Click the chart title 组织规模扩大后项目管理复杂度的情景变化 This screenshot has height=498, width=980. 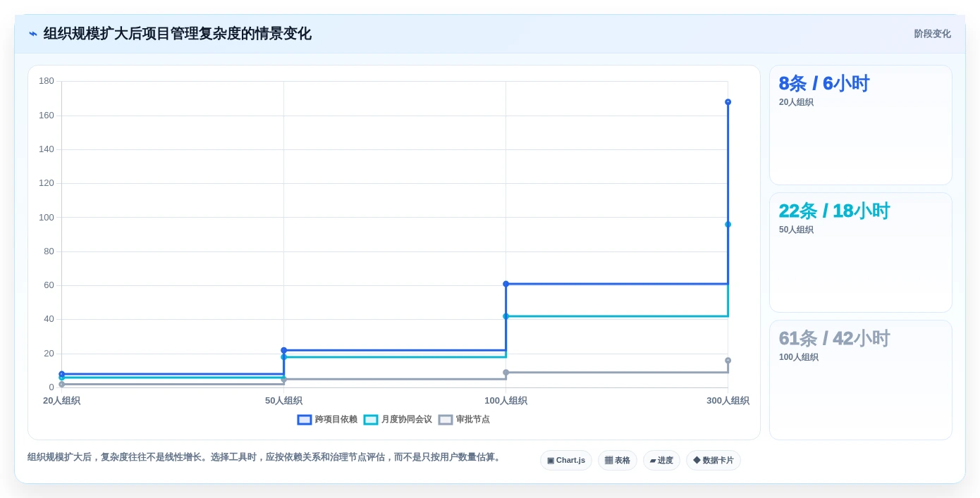pyautogui.click(x=177, y=34)
